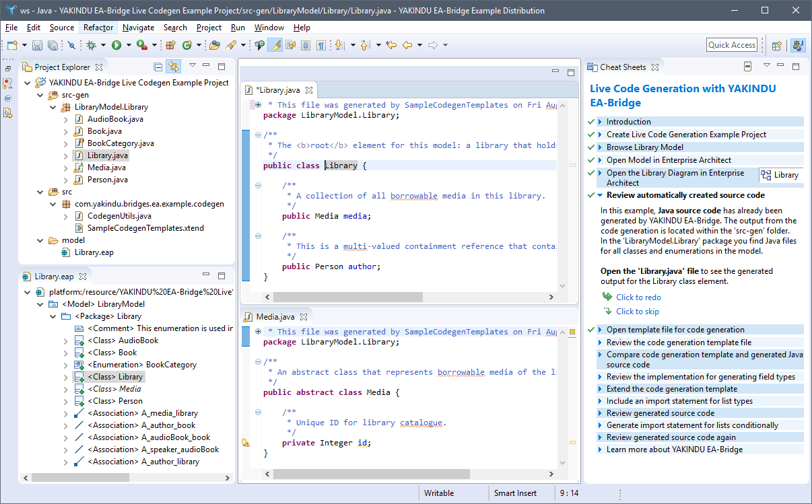Viewport: 812px width, 504px height.
Task: Toggle Block Selection Mode icon
Action: tap(305, 45)
